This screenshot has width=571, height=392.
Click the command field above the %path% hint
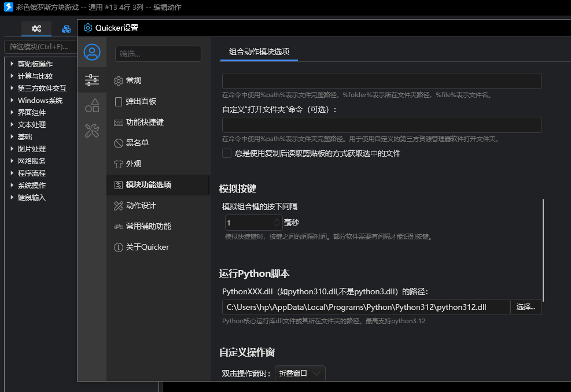pyautogui.click(x=382, y=81)
